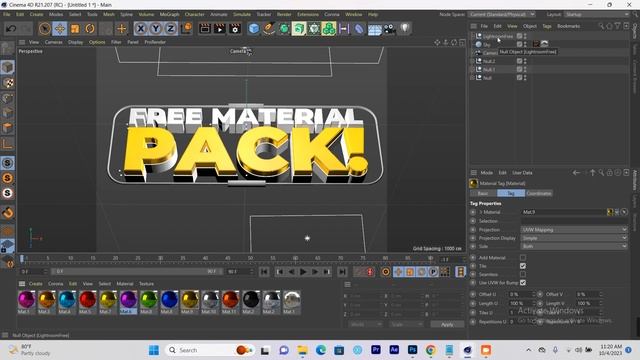The height and width of the screenshot is (360, 640).
Task: Go to end of animation
Action: point(342,272)
